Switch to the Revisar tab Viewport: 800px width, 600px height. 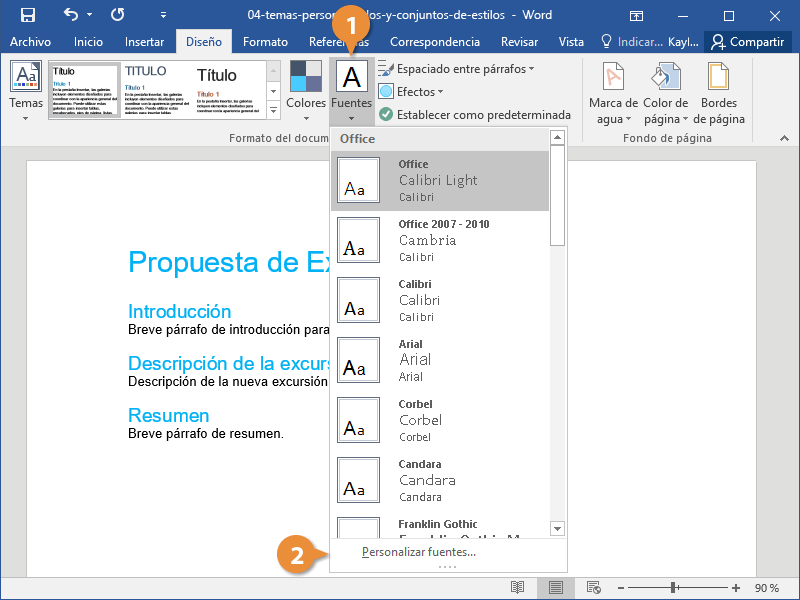519,42
